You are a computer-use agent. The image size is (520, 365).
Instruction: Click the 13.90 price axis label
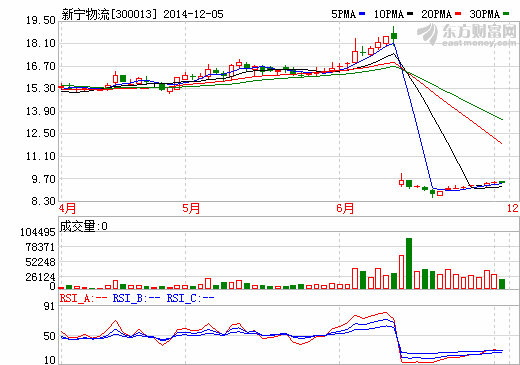[x=41, y=111]
